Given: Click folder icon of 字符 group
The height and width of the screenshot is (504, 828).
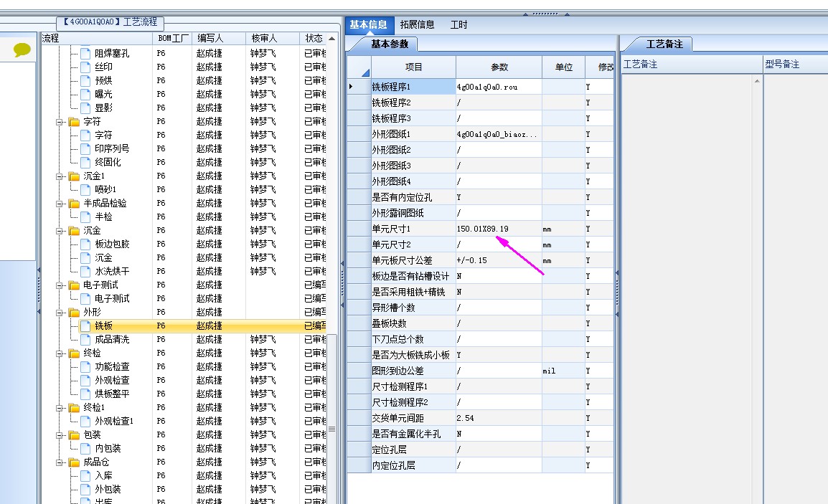Looking at the screenshot, I should point(74,121).
